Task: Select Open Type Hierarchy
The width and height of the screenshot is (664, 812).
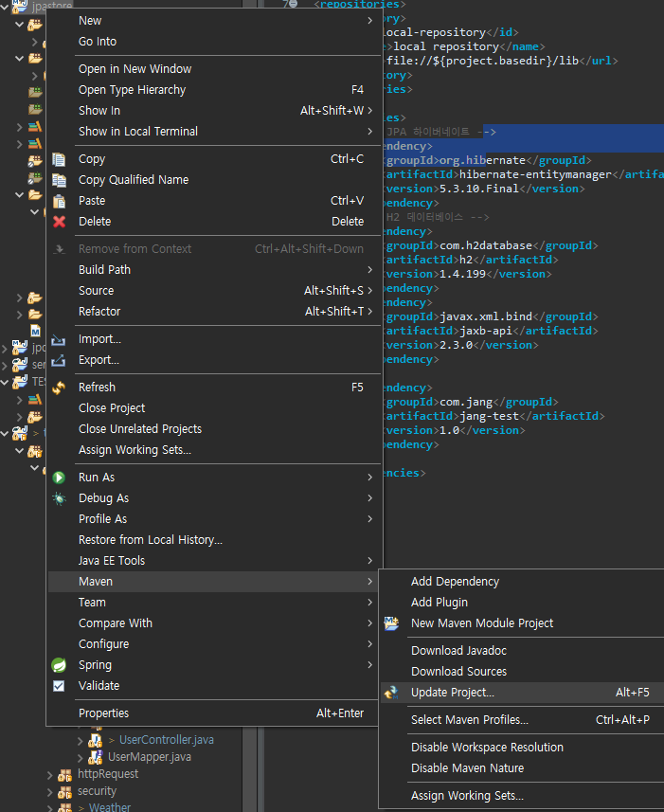Action: [x=214, y=90]
